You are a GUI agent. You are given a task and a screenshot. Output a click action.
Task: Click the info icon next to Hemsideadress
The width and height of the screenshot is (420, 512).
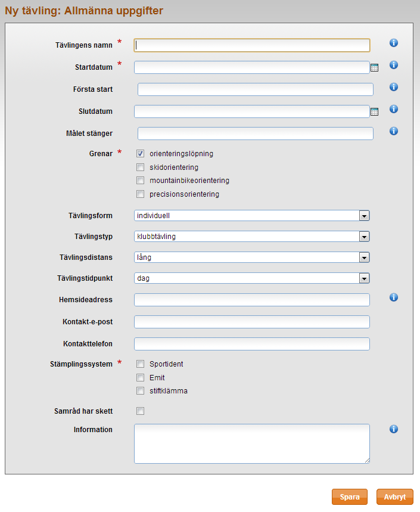click(394, 297)
